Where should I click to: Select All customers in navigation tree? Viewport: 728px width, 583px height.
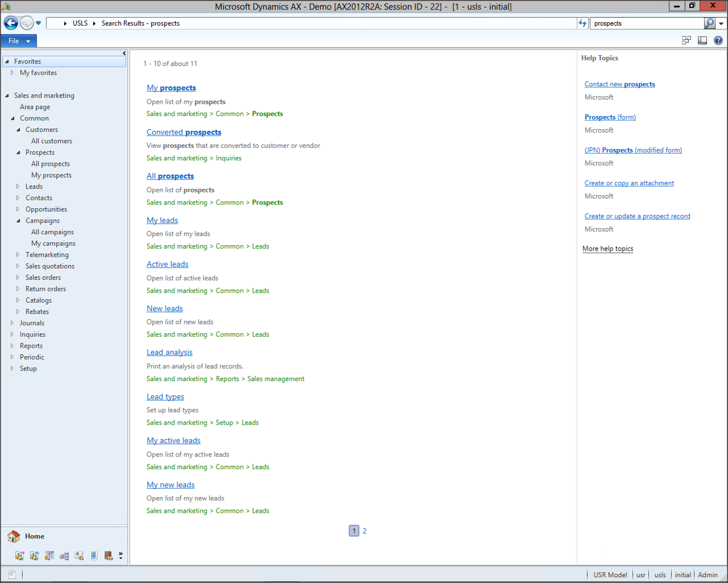52,141
